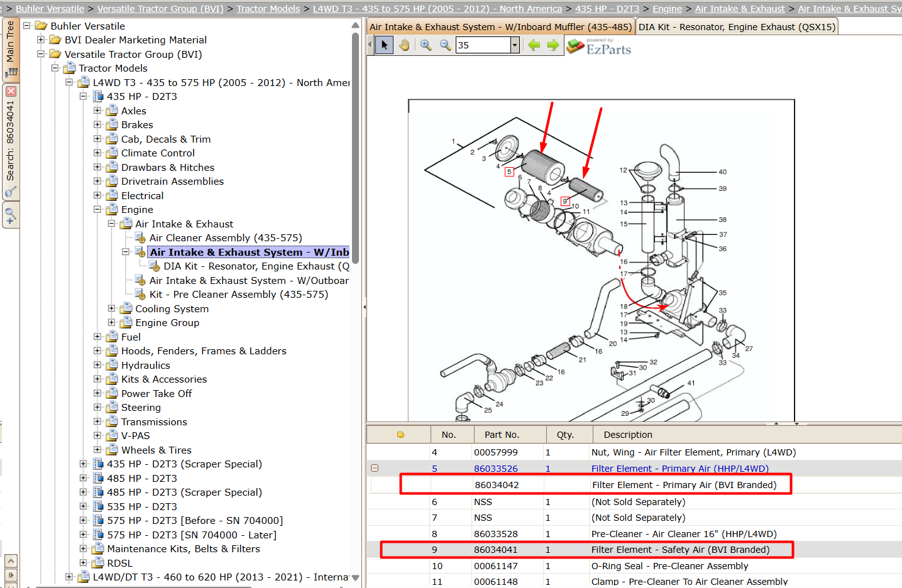Click callout number 9 in the diagram

565,202
